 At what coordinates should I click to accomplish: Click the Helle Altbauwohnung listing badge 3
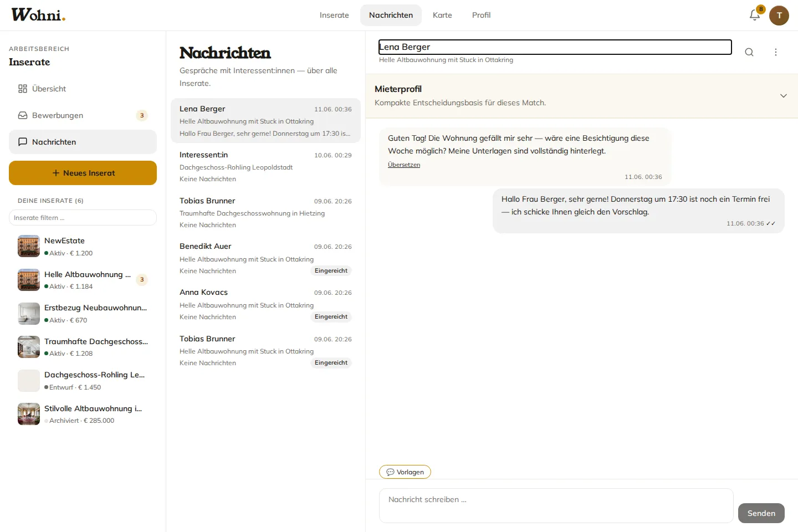tap(142, 279)
